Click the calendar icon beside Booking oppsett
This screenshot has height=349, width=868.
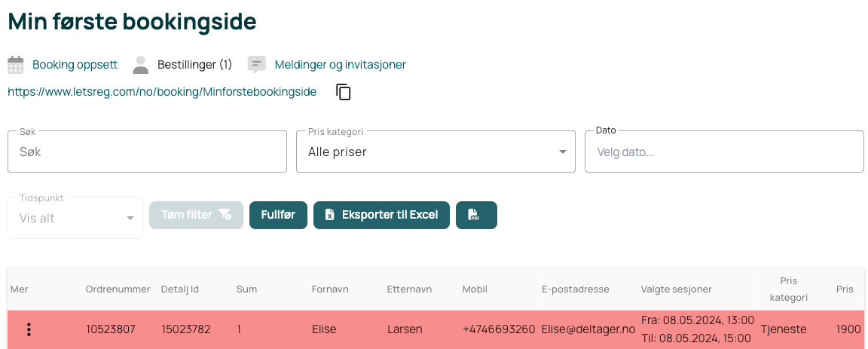[x=16, y=65]
